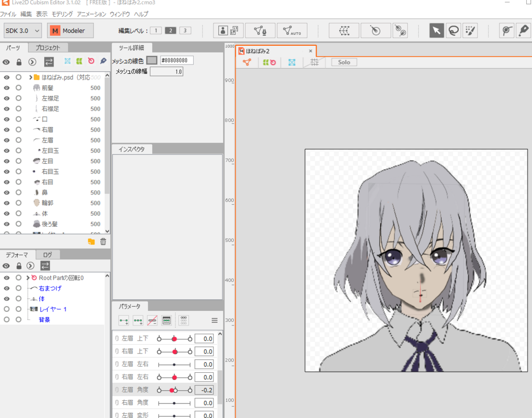This screenshot has height=418, width=532.
Task: Open the SDK 3.0 version dropdown
Action: coord(23,31)
